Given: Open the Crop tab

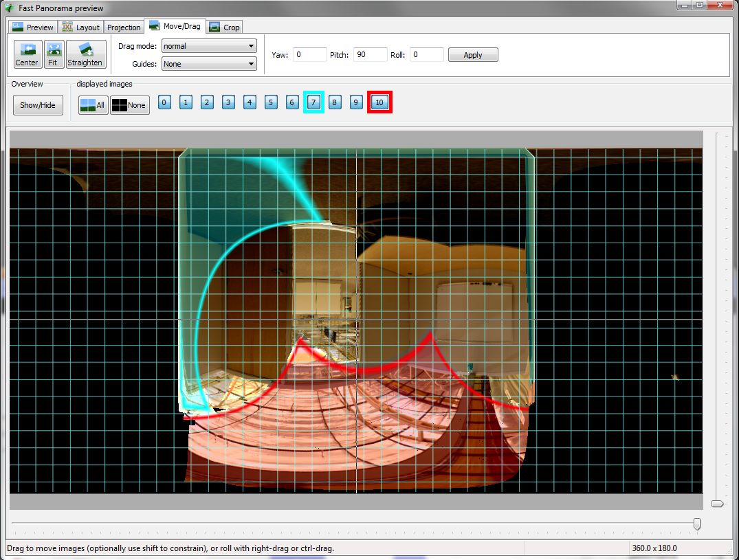Looking at the screenshot, I should 224,27.
